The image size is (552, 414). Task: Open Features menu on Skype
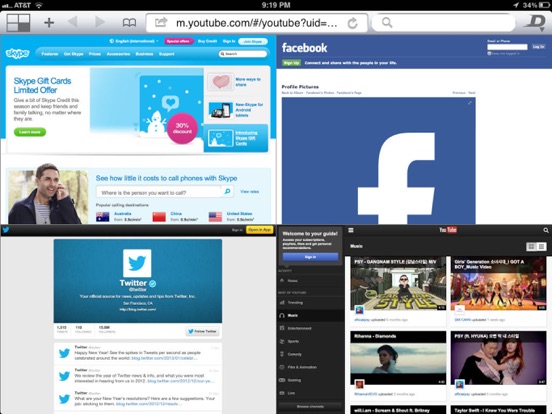(x=50, y=54)
